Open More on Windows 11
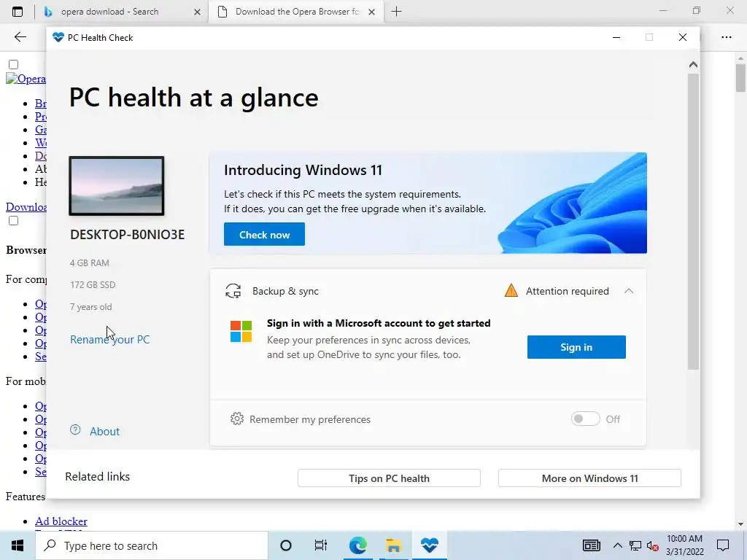 589,478
